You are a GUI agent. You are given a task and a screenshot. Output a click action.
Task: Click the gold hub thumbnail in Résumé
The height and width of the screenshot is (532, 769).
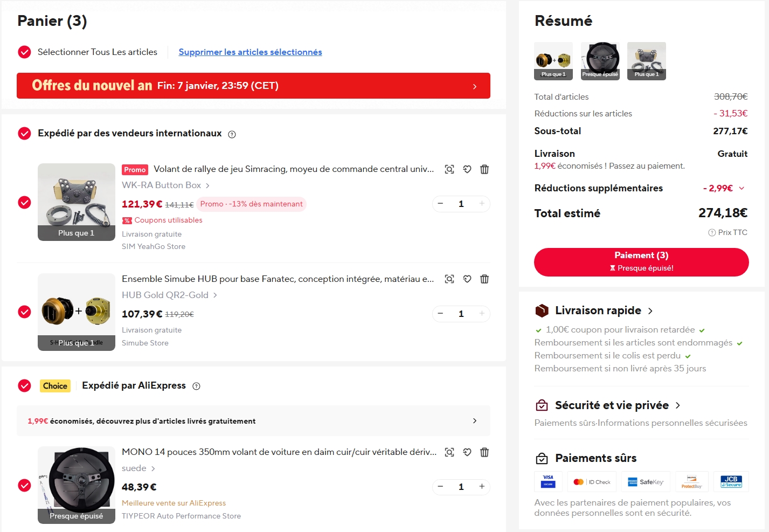tap(553, 61)
